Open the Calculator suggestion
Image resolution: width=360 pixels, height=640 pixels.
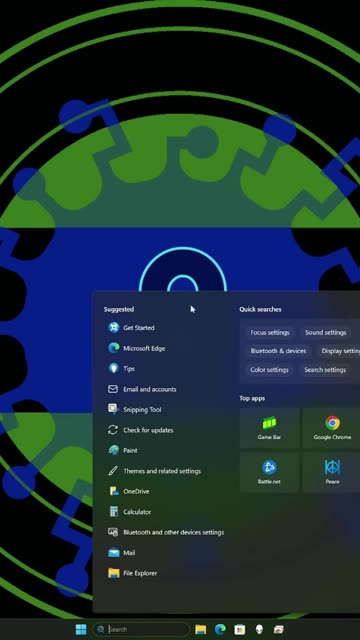coord(129,511)
